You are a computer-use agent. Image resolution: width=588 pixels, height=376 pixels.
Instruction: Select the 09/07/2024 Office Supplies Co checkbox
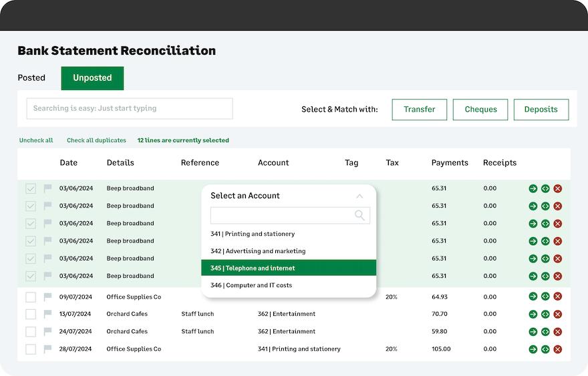31,297
